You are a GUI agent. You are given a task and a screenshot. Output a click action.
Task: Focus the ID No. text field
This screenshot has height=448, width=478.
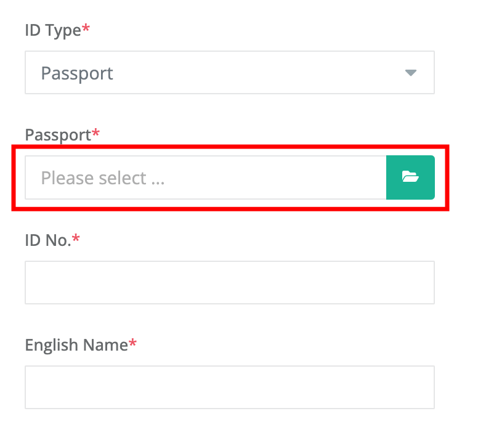(230, 282)
